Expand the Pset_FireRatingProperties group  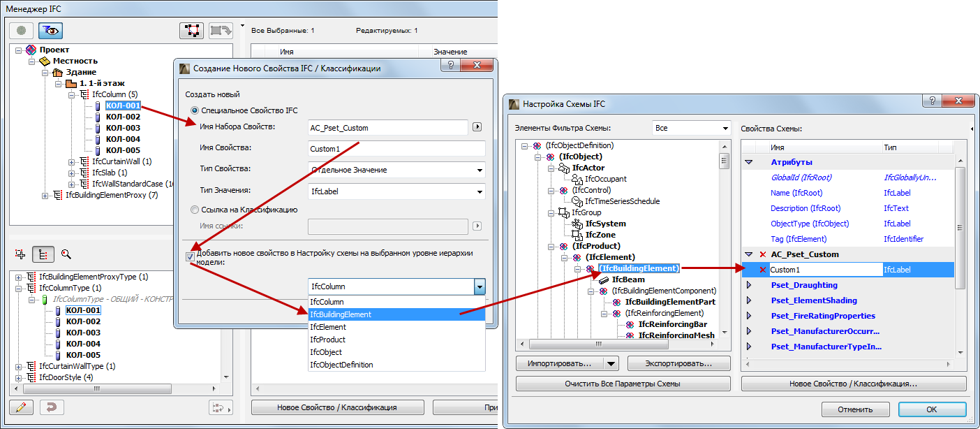pyautogui.click(x=750, y=316)
